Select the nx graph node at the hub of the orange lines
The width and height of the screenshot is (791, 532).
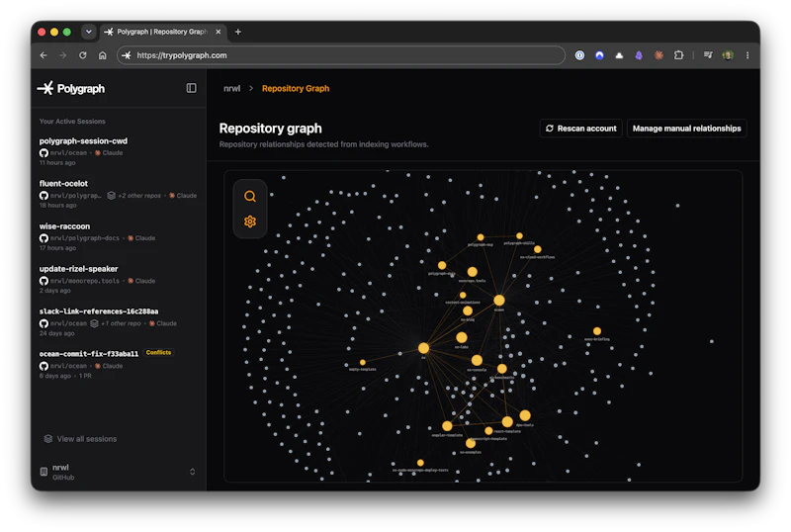pyautogui.click(x=424, y=348)
